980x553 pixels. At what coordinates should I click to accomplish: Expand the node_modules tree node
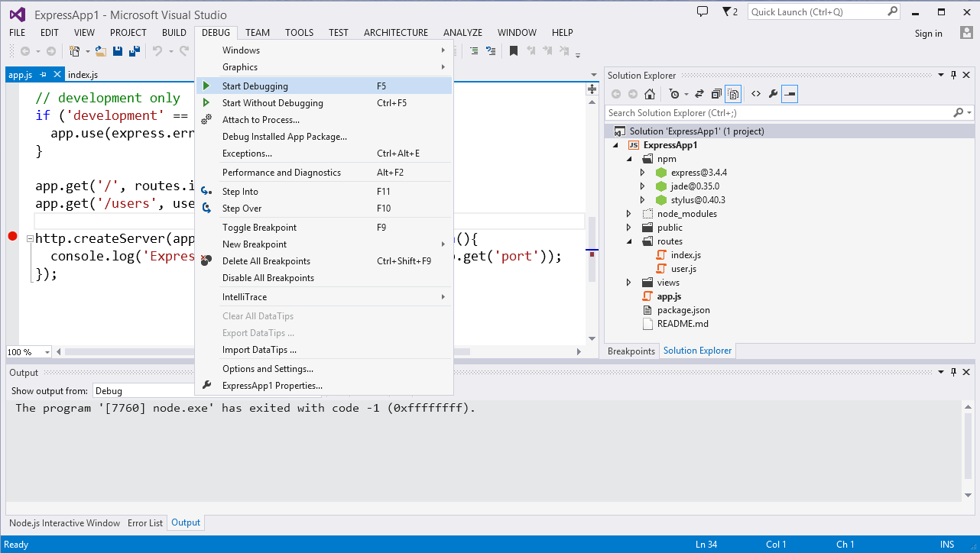pyautogui.click(x=629, y=213)
